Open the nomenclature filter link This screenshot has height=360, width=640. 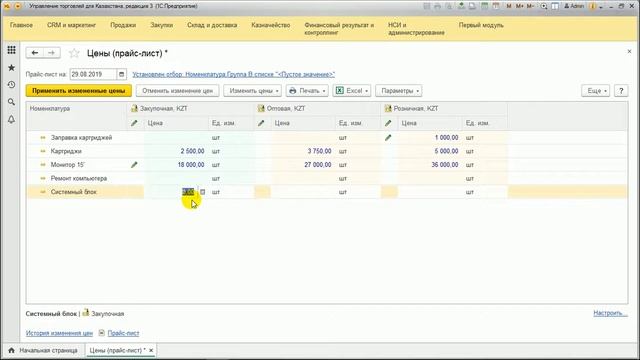[x=233, y=74]
